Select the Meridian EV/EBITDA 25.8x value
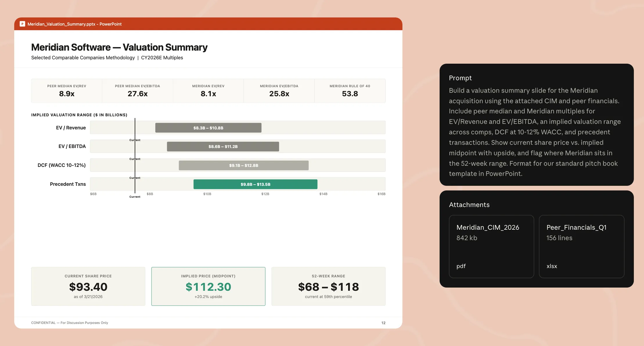Screen dimensions: 644x346 click(279, 94)
